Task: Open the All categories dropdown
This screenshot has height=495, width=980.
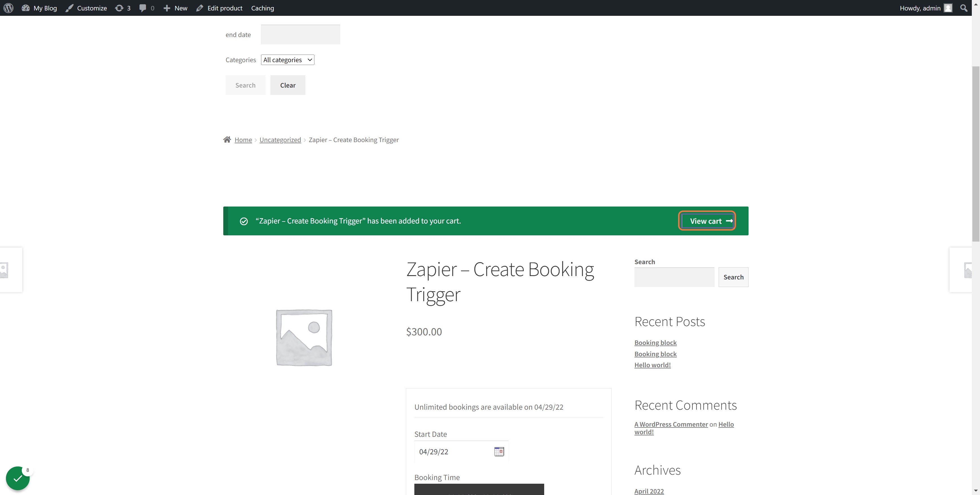Action: pos(288,60)
